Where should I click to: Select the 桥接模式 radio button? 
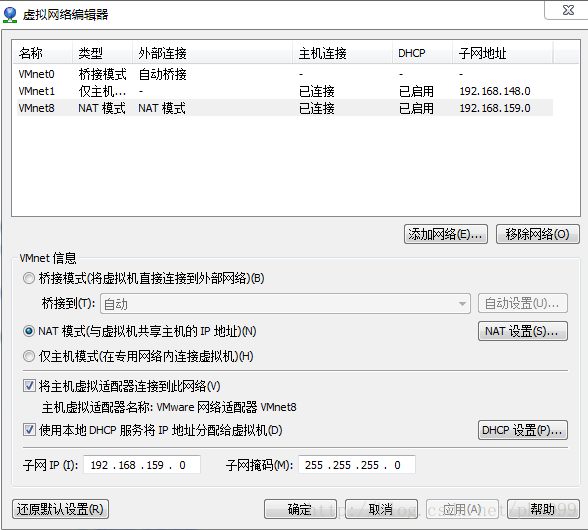coord(29,278)
